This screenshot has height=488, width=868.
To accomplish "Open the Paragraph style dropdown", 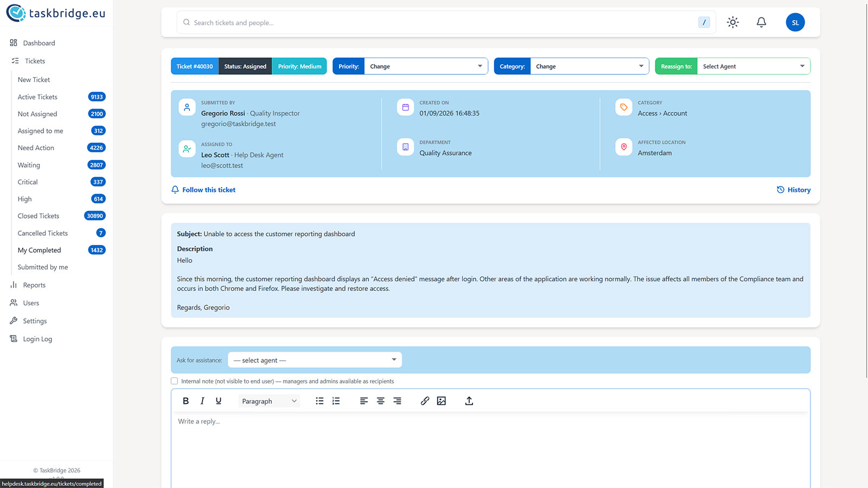I will pos(269,401).
